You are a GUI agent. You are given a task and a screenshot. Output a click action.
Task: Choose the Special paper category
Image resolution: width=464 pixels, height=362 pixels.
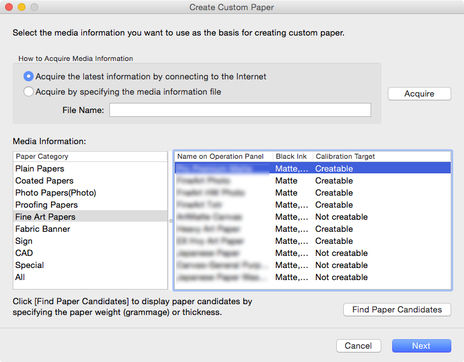(90, 265)
